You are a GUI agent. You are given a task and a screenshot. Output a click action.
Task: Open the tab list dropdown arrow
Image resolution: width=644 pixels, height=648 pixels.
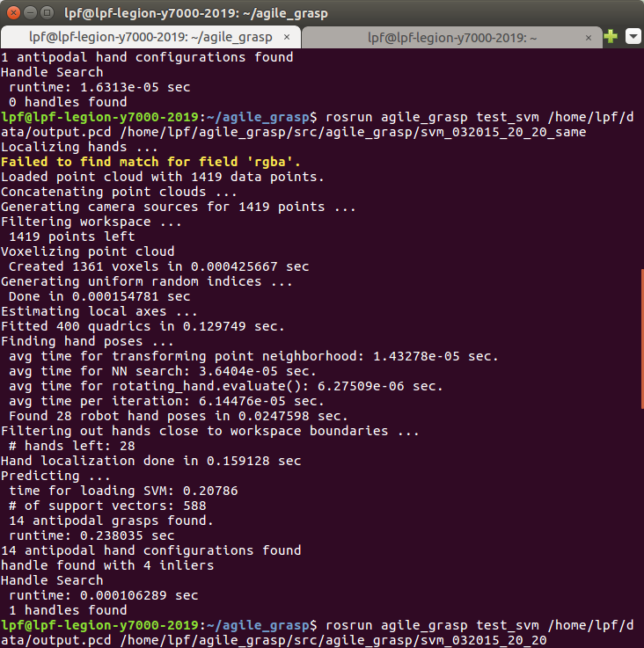pos(633,37)
